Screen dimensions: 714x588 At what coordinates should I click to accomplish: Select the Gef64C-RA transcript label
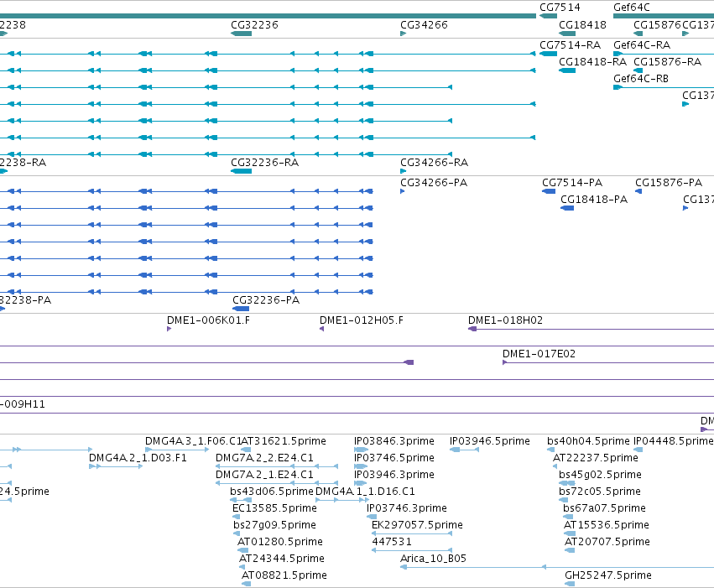point(642,45)
